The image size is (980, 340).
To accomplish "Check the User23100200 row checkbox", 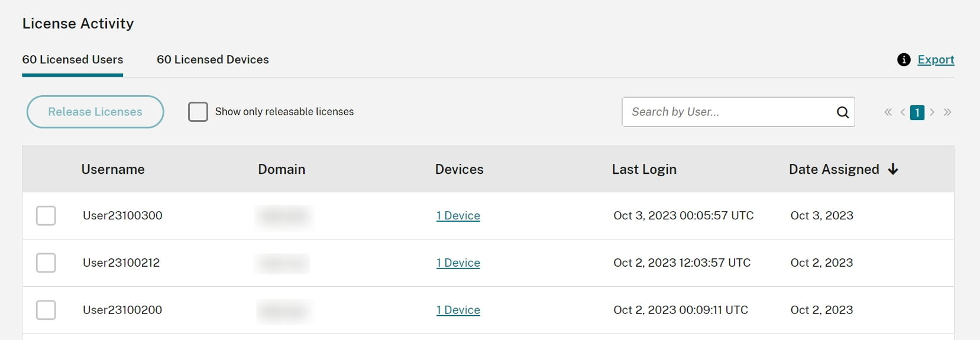I will 46,310.
